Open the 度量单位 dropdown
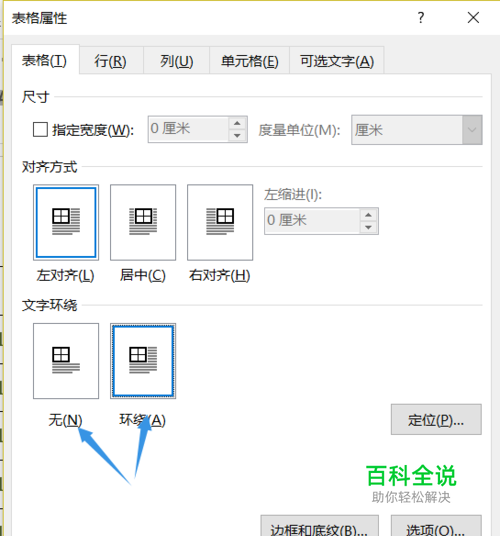 coord(472,130)
